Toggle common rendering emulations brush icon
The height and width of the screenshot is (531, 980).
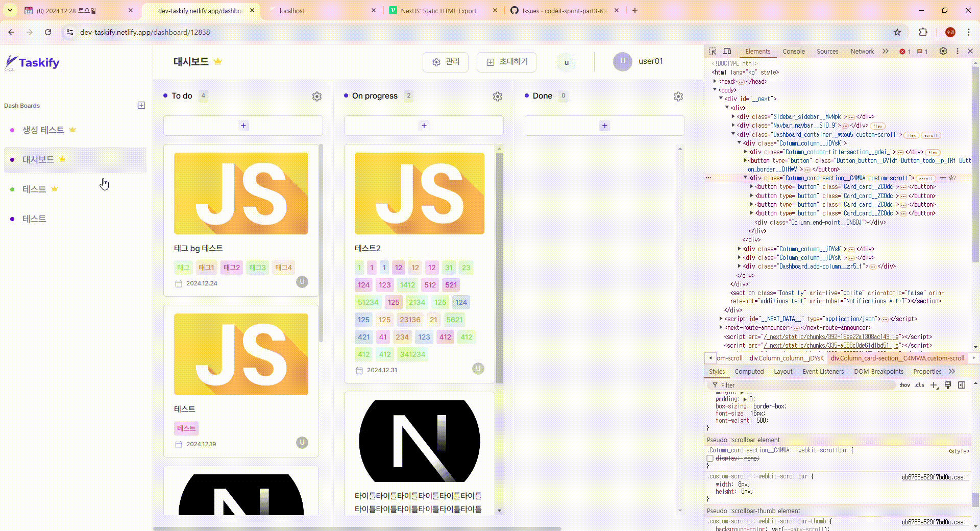pos(948,385)
